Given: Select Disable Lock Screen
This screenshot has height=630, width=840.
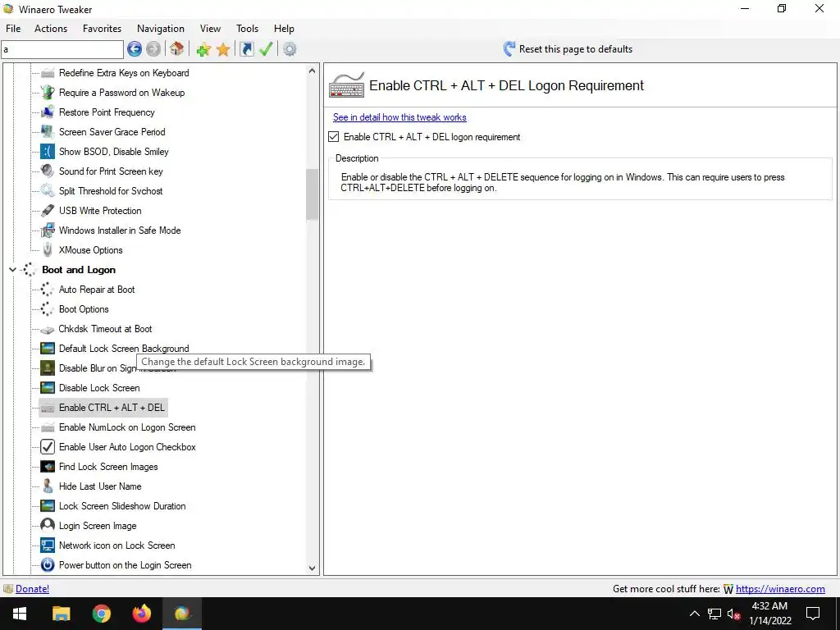Looking at the screenshot, I should 99,388.
